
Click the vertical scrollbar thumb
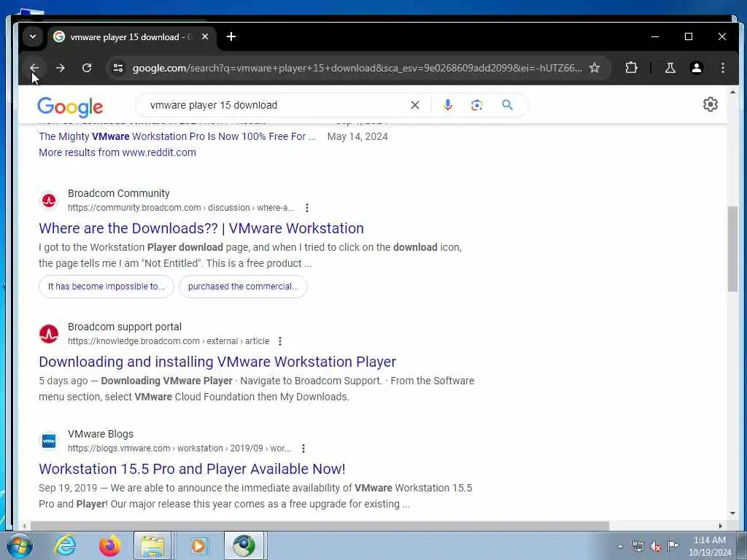[x=732, y=248]
